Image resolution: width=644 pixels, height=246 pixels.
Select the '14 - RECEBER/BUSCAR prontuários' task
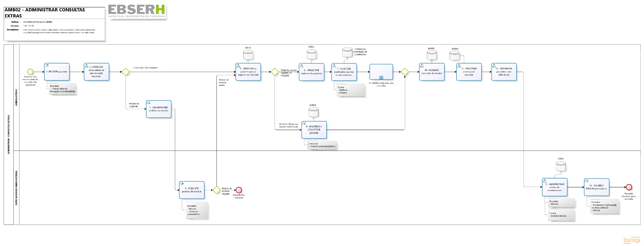pyautogui.click(x=596, y=187)
